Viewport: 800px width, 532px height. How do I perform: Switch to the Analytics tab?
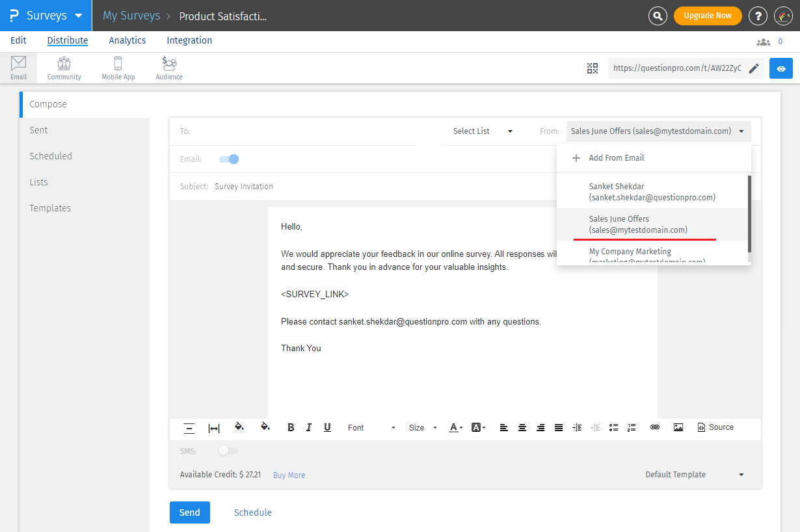[127, 40]
